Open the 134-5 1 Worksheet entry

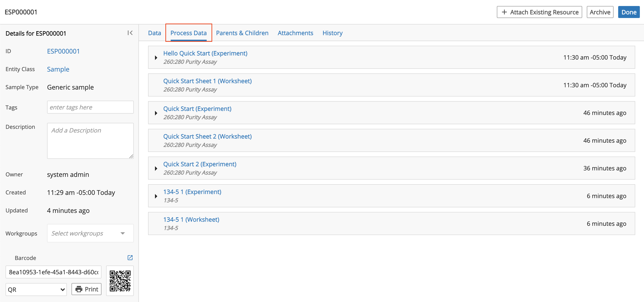coord(191,219)
